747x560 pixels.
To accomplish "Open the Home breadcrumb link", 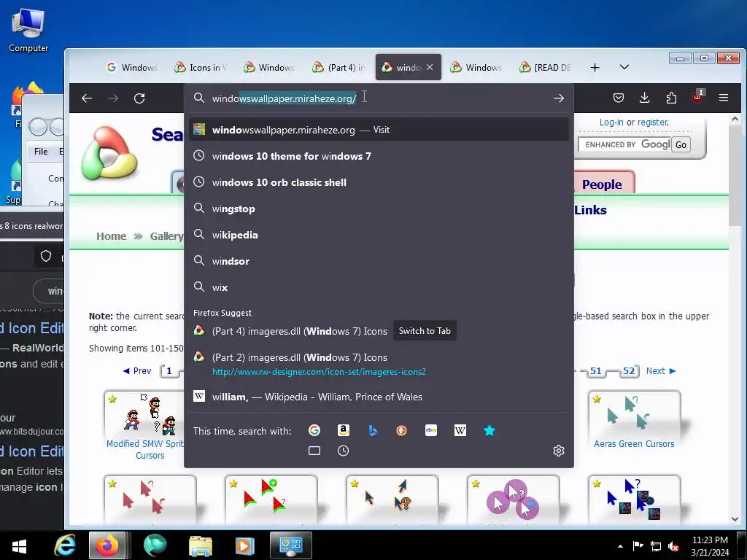I will pos(112,236).
